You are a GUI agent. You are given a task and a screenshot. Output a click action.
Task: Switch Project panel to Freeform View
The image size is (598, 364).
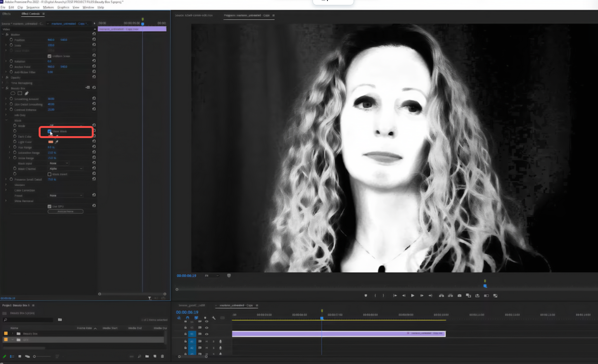28,356
